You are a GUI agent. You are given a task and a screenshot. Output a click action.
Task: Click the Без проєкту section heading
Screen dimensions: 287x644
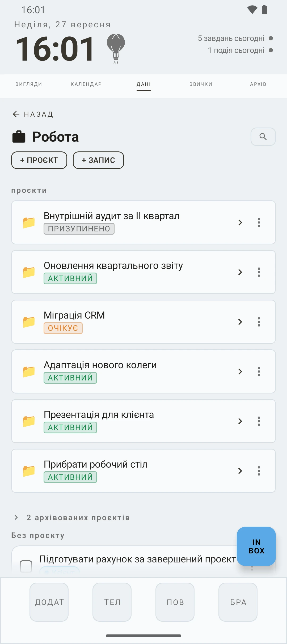(38, 535)
